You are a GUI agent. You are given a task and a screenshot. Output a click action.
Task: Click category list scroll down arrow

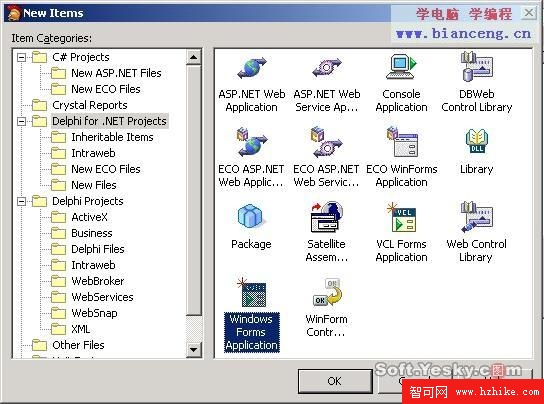pyautogui.click(x=194, y=349)
